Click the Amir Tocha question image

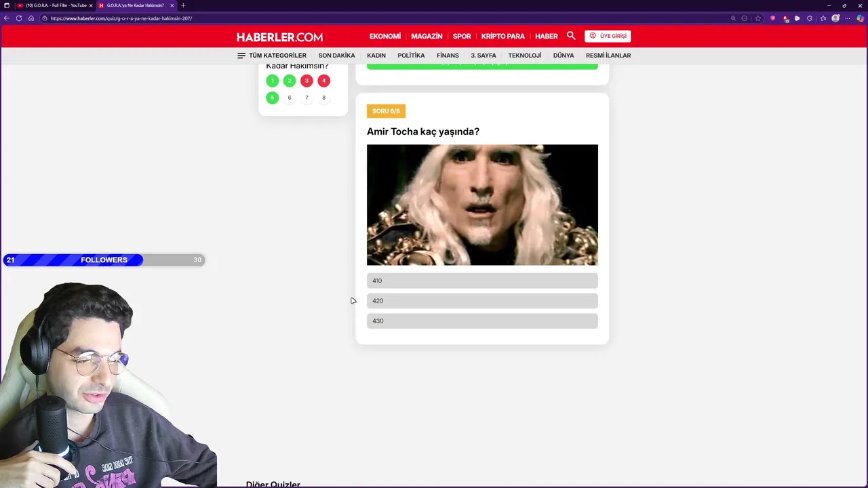pos(482,205)
